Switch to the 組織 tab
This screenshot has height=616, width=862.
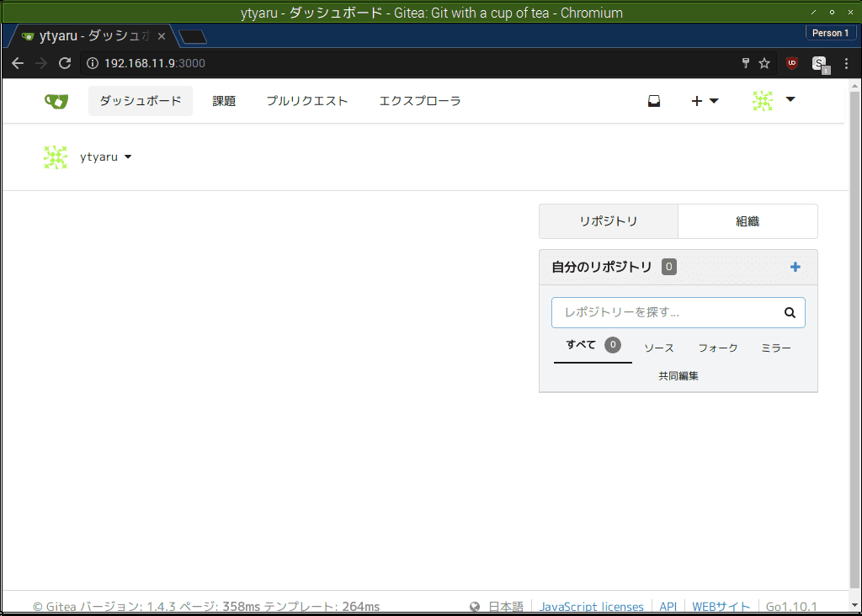tap(748, 220)
